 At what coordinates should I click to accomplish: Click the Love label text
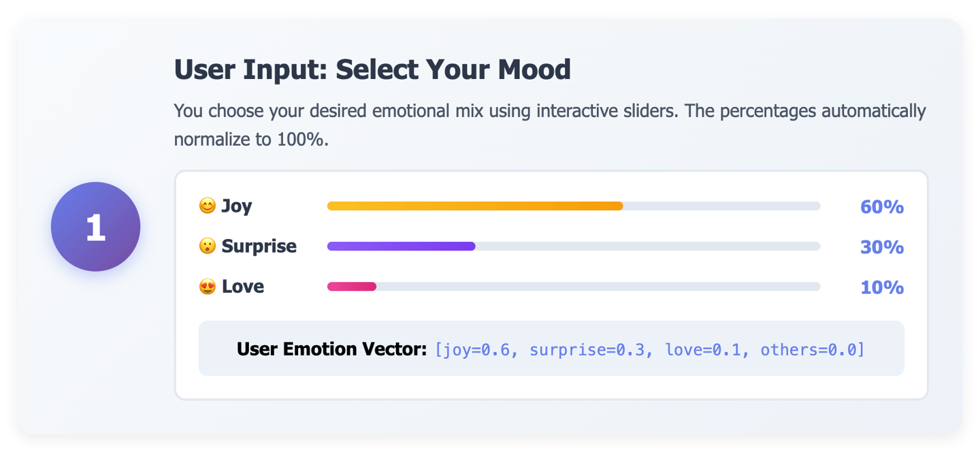pyautogui.click(x=243, y=287)
